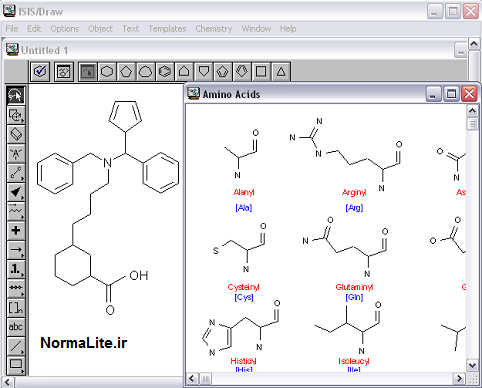The width and height of the screenshot is (482, 388).
Task: Close the Amino Acids window
Action: tap(469, 94)
